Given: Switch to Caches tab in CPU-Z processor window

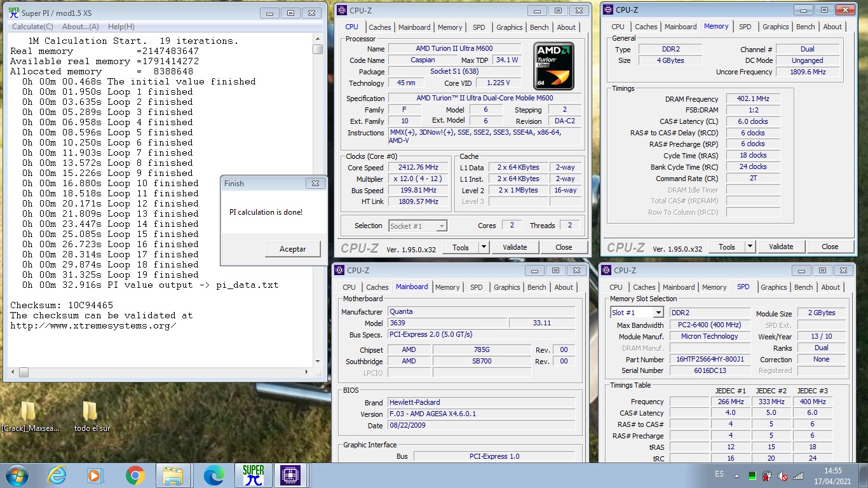Looking at the screenshot, I should pyautogui.click(x=380, y=27).
